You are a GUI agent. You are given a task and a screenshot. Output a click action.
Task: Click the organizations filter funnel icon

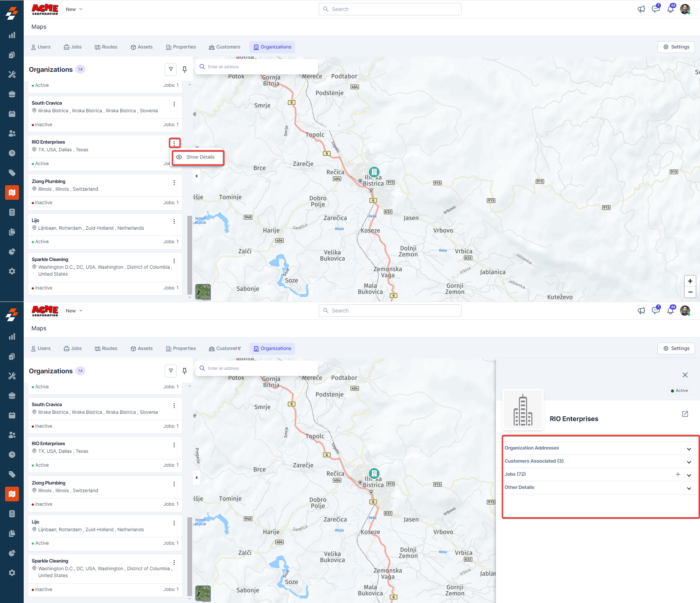pyautogui.click(x=171, y=69)
